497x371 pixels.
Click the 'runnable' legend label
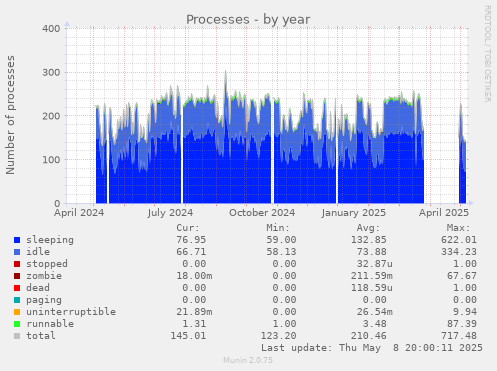tap(50, 324)
